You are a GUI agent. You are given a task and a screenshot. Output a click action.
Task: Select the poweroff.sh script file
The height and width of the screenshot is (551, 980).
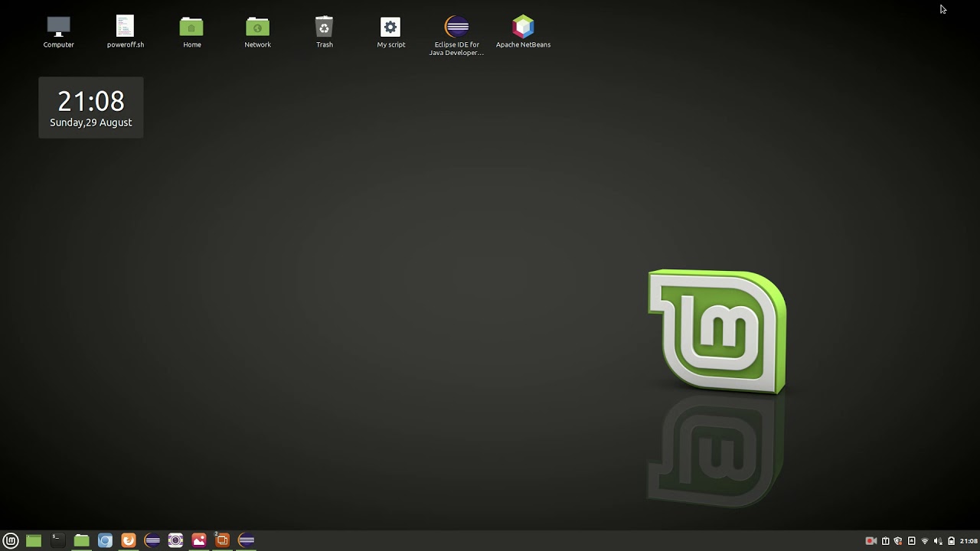[x=125, y=33]
